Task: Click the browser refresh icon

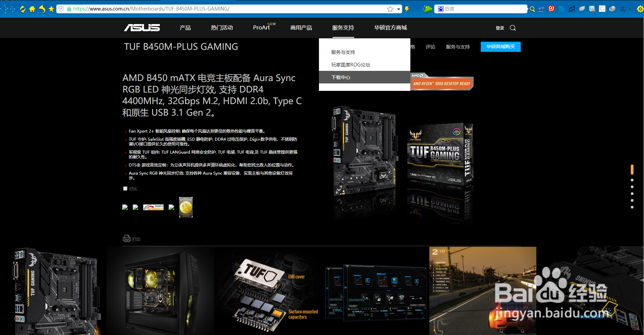Action: click(x=22, y=9)
